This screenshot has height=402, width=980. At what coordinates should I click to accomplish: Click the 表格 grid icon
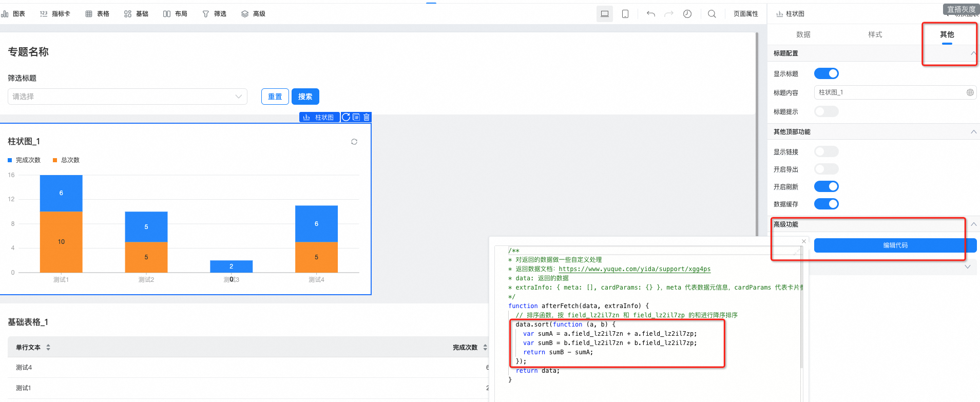click(89, 14)
